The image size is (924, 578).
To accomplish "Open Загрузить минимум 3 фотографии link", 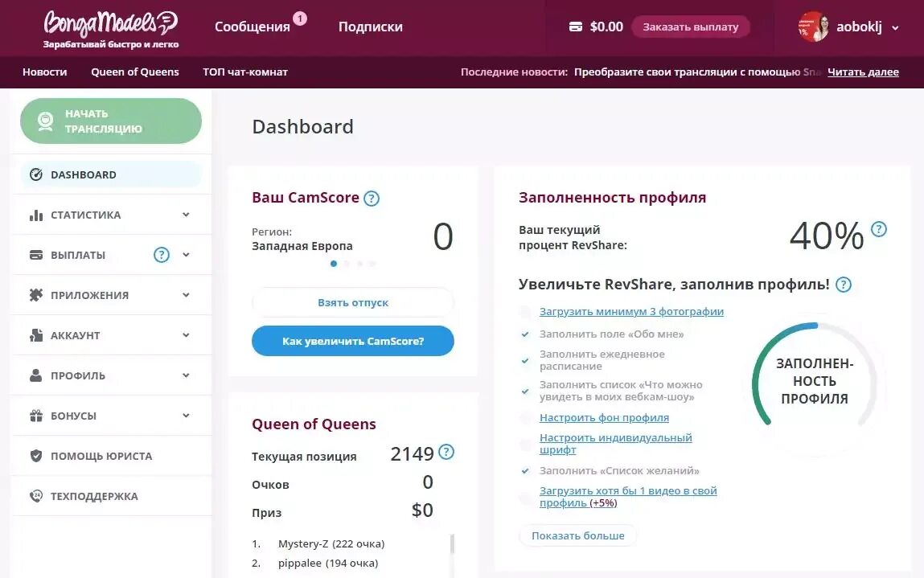I will click(x=632, y=312).
